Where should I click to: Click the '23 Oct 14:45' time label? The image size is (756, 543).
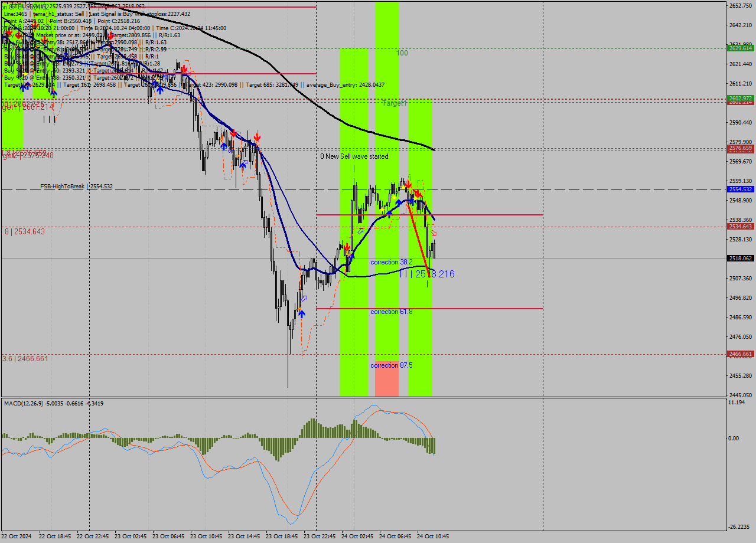[x=243, y=537]
